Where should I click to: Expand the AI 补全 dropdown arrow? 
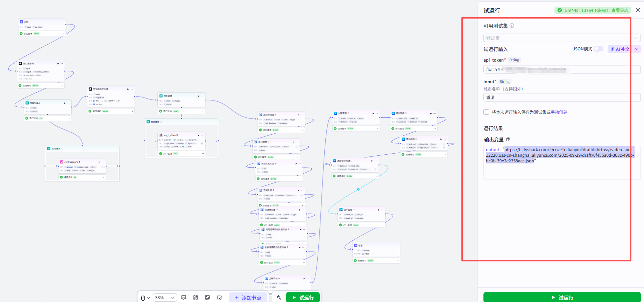[x=637, y=49]
